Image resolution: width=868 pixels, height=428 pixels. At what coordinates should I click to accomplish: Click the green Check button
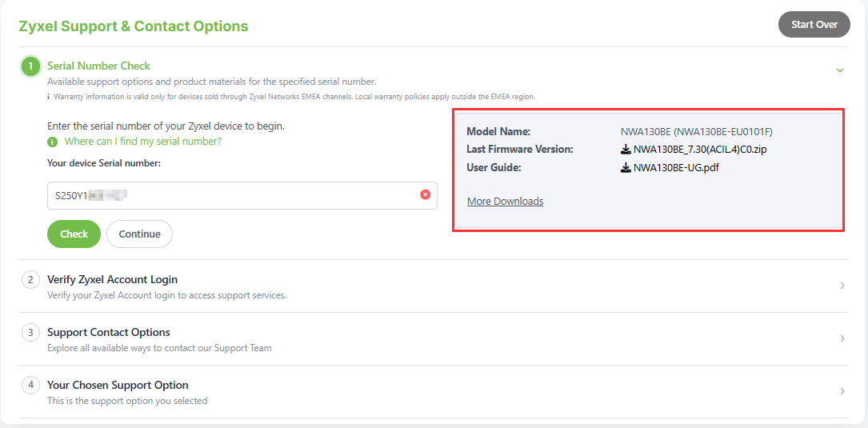click(x=74, y=234)
